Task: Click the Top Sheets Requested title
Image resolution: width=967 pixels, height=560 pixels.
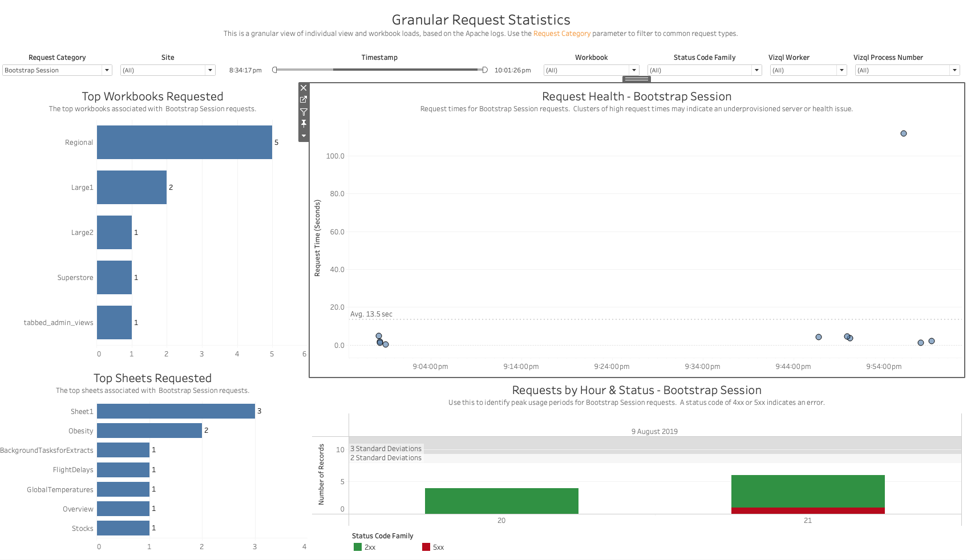Action: tap(152, 378)
